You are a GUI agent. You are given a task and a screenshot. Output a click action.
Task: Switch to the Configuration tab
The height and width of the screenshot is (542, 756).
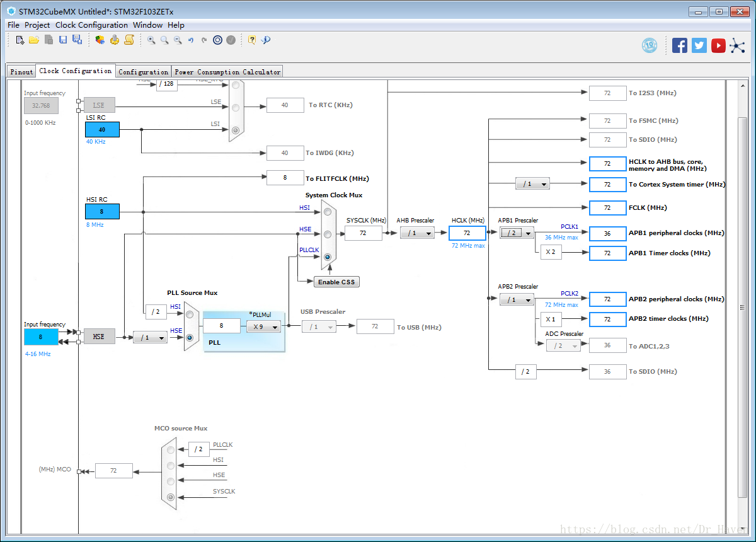(144, 71)
